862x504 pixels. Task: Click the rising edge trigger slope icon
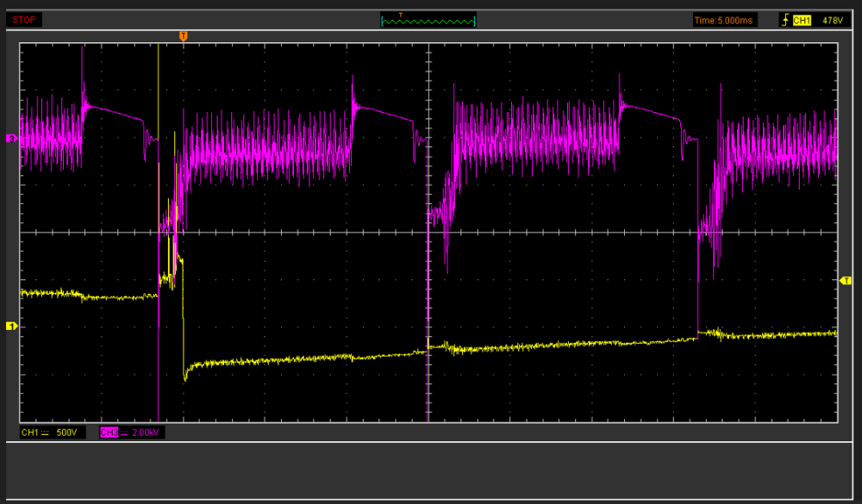(784, 20)
